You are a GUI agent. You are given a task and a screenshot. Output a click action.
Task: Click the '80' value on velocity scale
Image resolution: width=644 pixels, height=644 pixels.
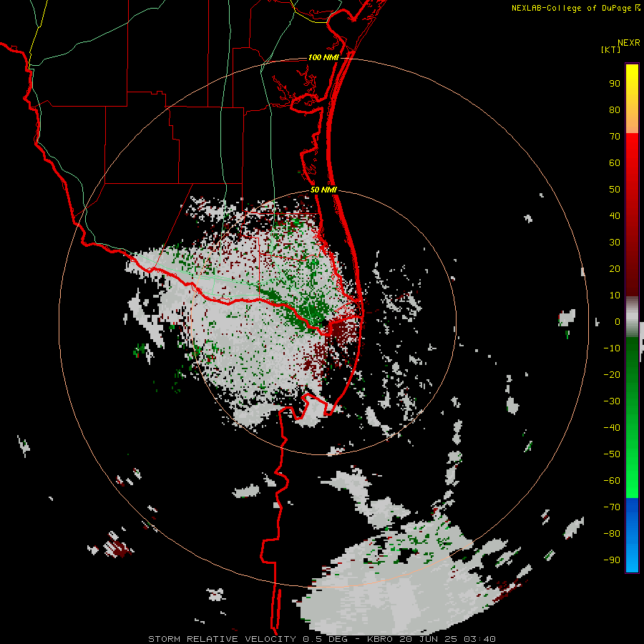click(x=615, y=110)
